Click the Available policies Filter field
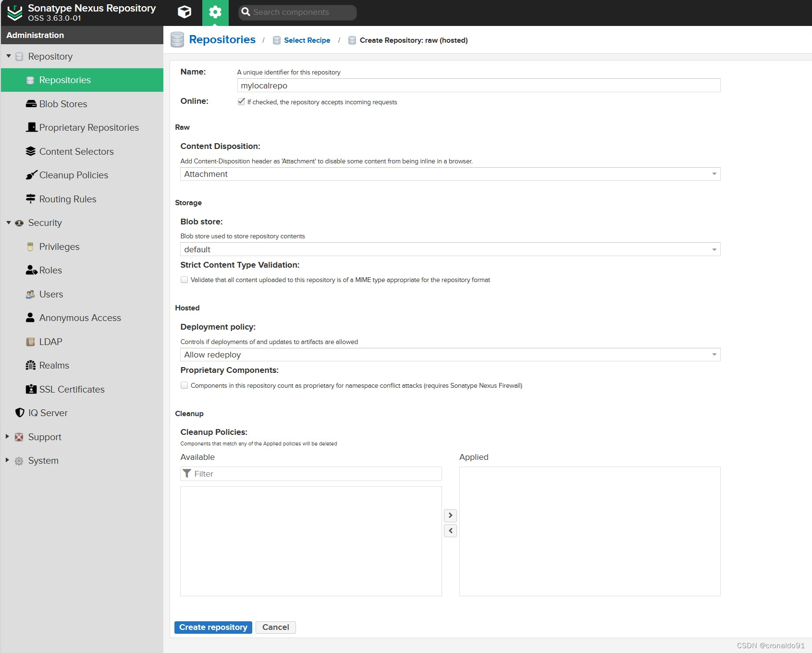 [311, 474]
